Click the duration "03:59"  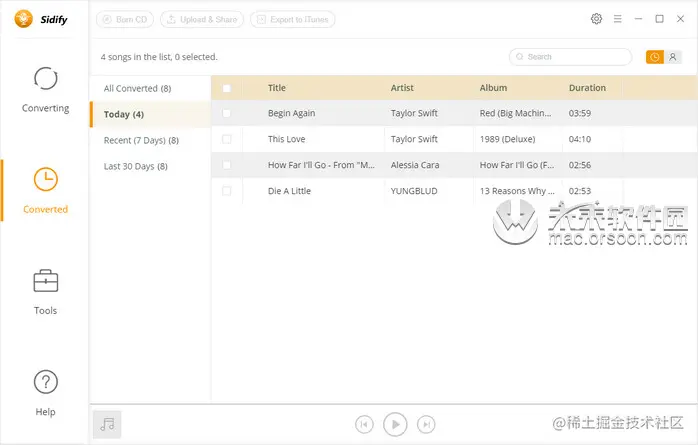click(580, 113)
